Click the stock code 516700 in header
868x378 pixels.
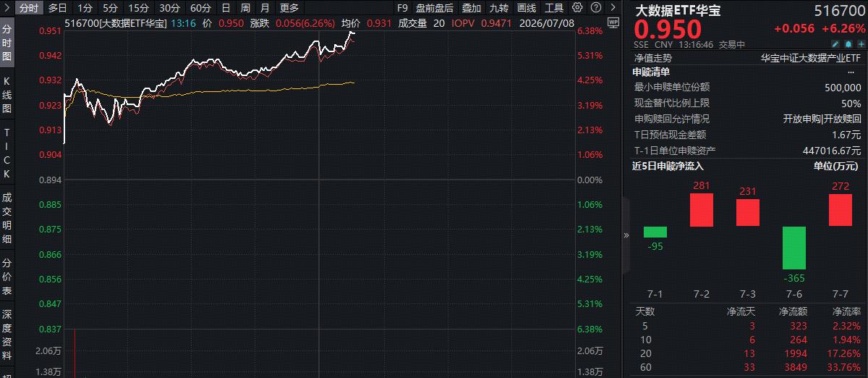(x=839, y=11)
